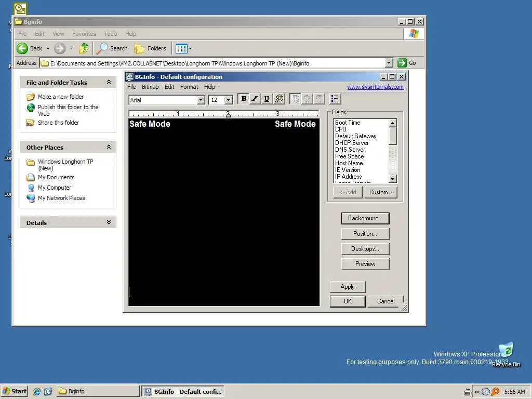Expand the Details panel
532x399 pixels.
coord(109,222)
